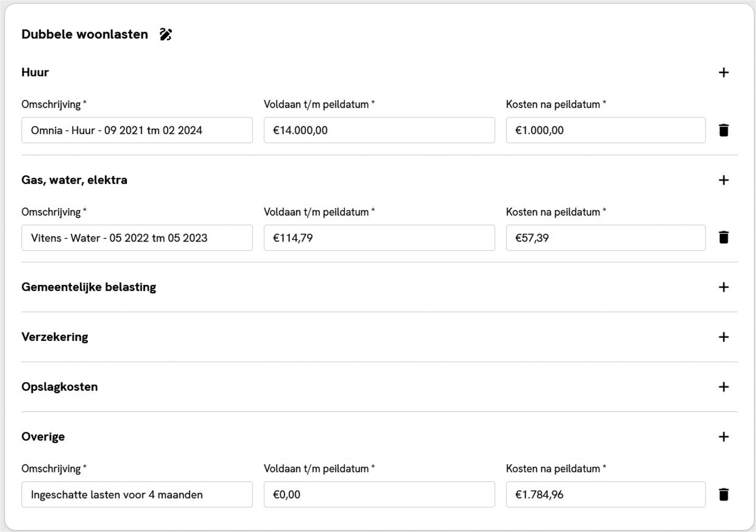
Task: Click the edit icon beside Dubbele woonlasten
Action: 166,35
